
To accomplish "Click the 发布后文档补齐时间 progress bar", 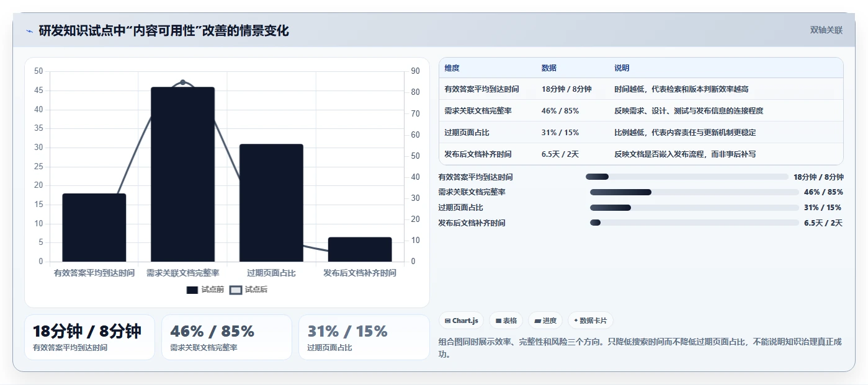I will pos(694,223).
